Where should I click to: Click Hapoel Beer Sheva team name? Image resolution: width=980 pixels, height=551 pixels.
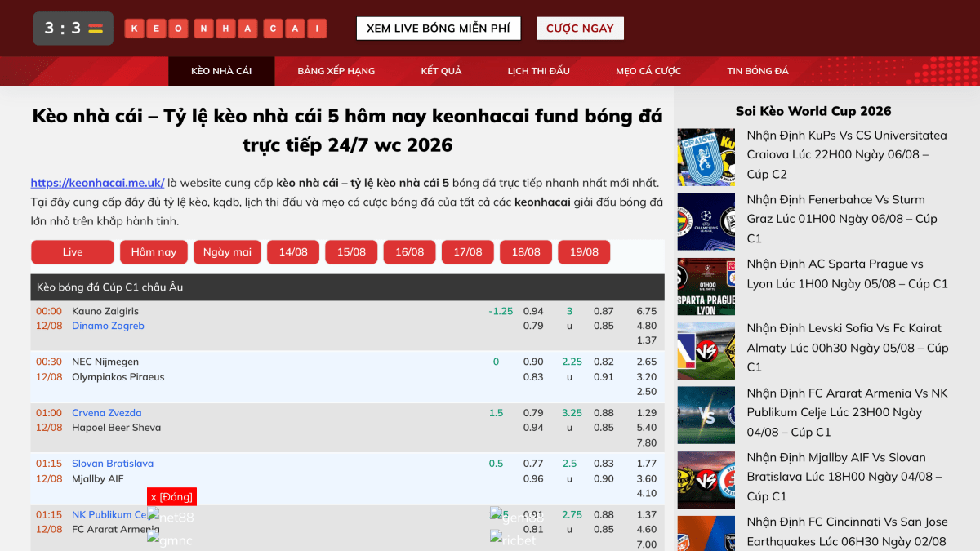(x=117, y=428)
